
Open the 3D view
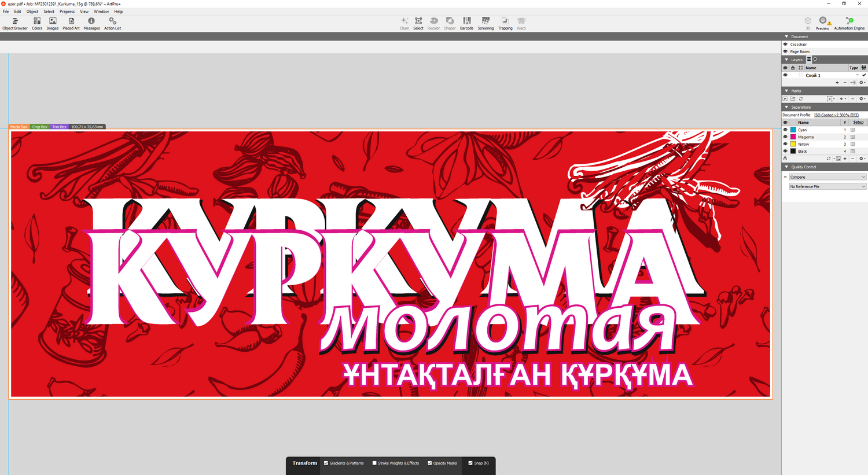point(808,24)
